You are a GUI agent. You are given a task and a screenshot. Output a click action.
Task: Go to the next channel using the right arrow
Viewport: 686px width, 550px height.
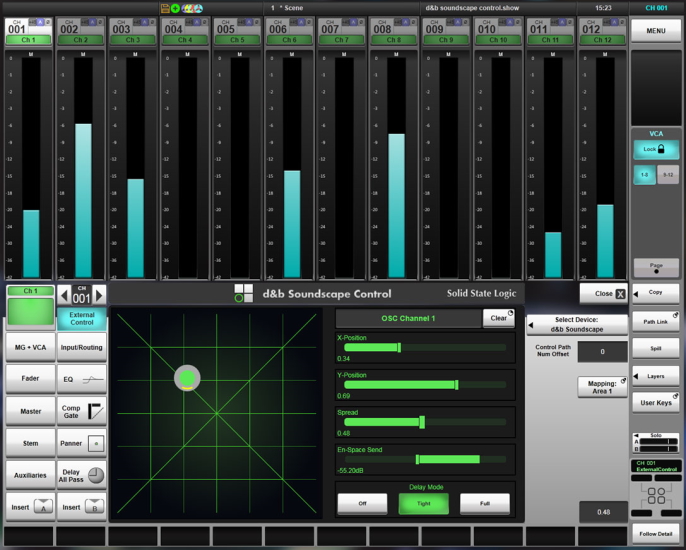point(99,295)
